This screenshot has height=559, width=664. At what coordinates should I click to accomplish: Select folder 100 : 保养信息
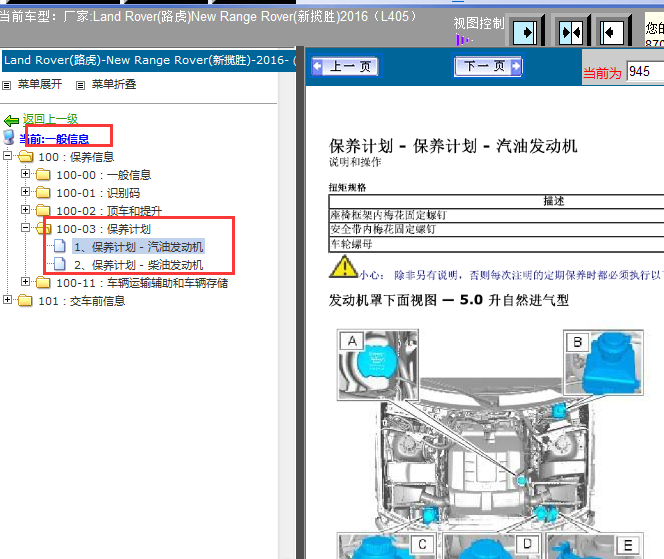[x=76, y=157]
